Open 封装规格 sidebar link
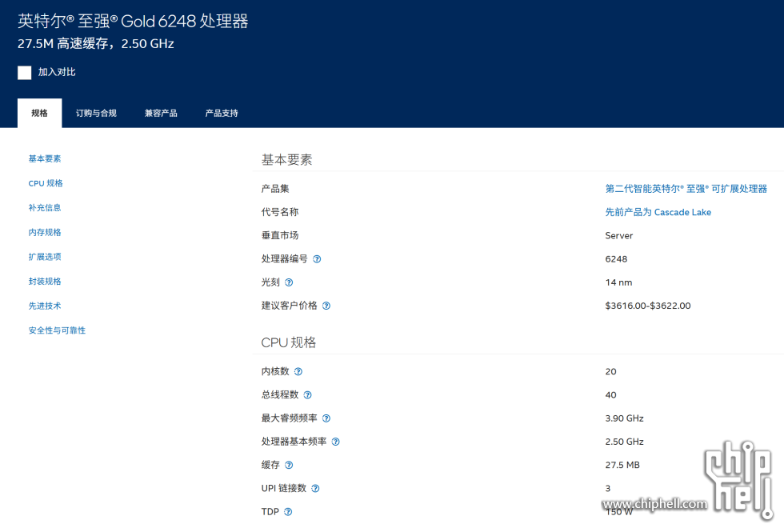 coord(45,281)
